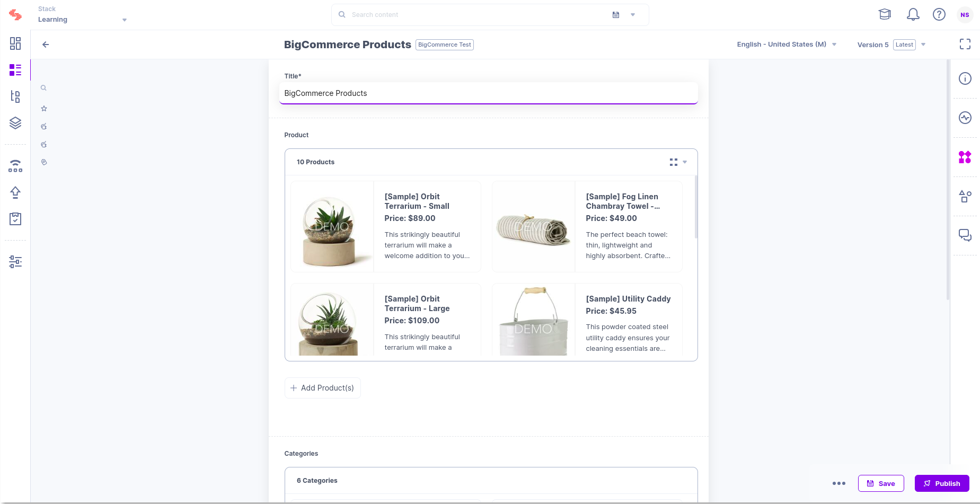Click the star favorites icon in secondary sidebar
Image resolution: width=980 pixels, height=504 pixels.
[44, 109]
